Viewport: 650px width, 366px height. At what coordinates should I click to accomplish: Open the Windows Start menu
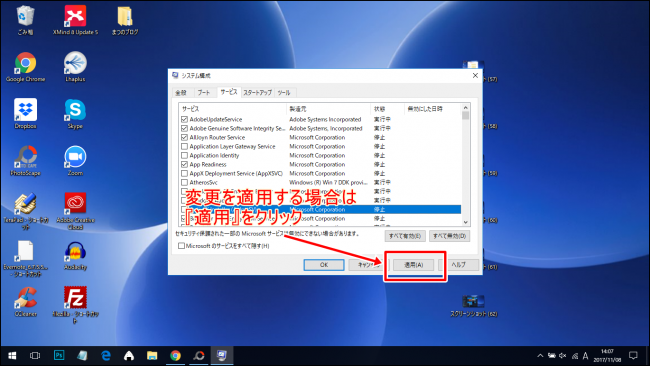(12, 356)
